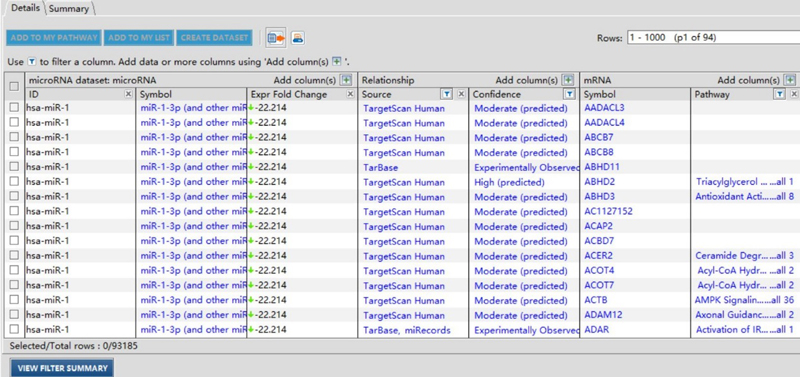The height and width of the screenshot is (377, 800).
Task: Open the Details tab
Action: point(26,8)
